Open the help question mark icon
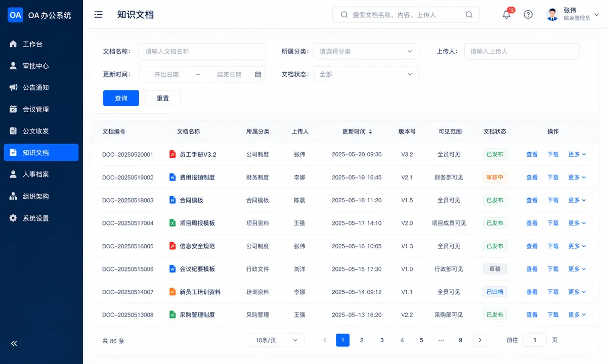This screenshot has width=607, height=364. 528,15
